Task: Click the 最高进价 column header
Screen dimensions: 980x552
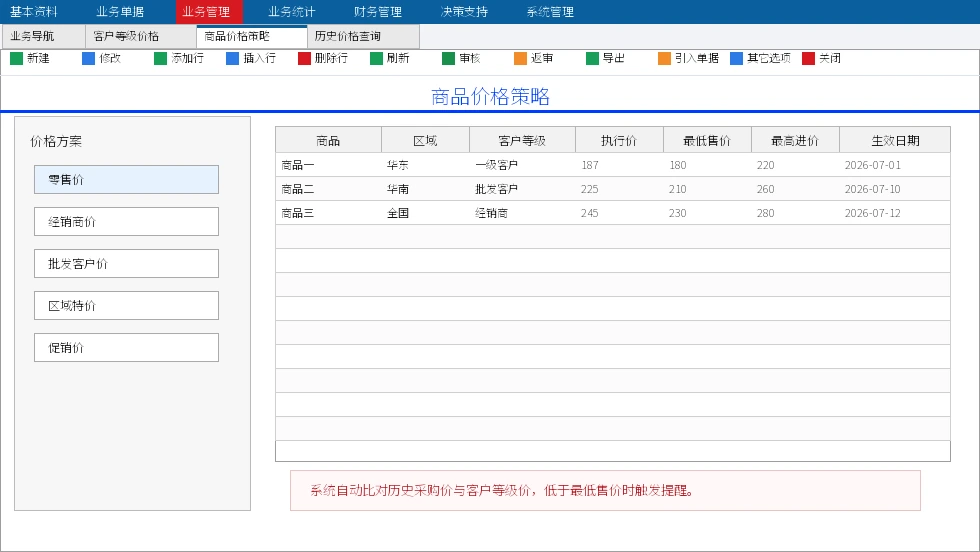Action: click(x=795, y=140)
